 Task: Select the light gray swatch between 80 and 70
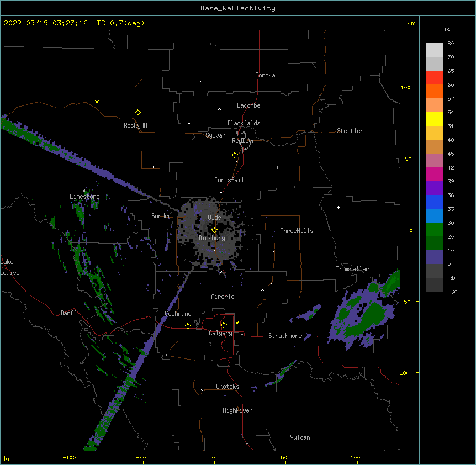coord(434,50)
